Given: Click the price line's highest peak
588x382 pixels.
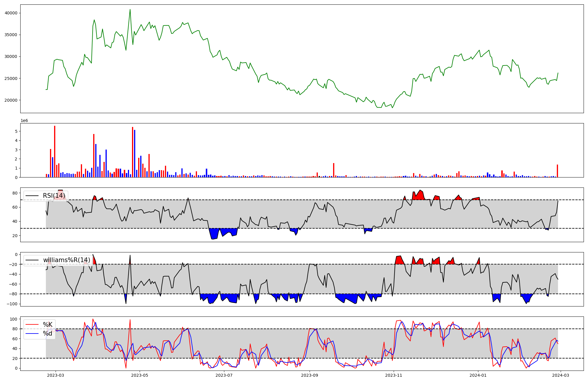Looking at the screenshot, I should [130, 10].
